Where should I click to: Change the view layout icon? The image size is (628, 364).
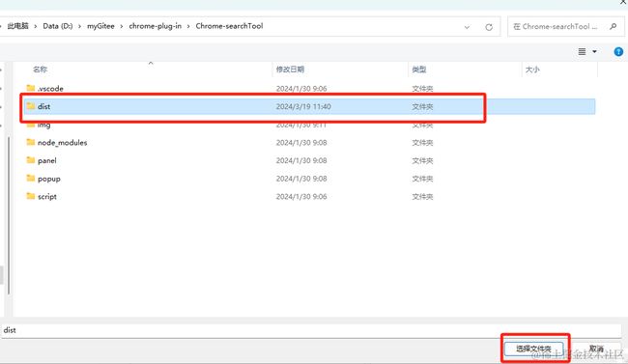pos(582,52)
